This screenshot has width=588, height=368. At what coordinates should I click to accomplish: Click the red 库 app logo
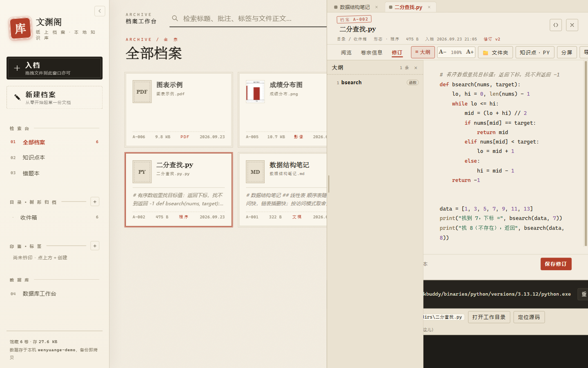[20, 28]
